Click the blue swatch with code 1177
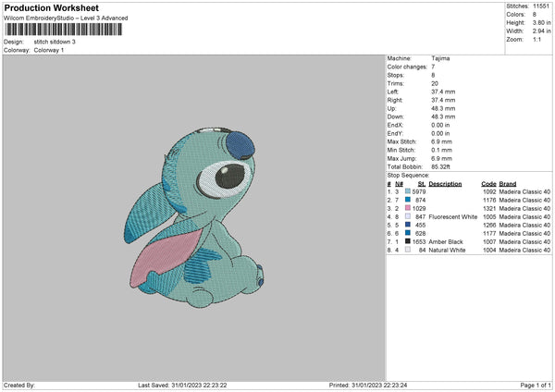555x392 pixels. 406,233
